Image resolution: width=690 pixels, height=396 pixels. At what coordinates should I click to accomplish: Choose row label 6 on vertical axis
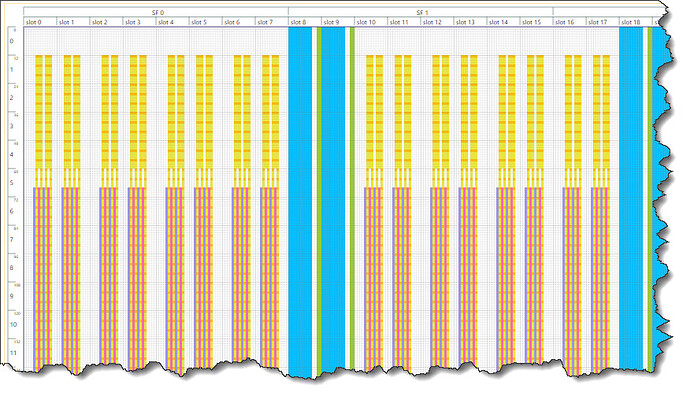tap(12, 211)
